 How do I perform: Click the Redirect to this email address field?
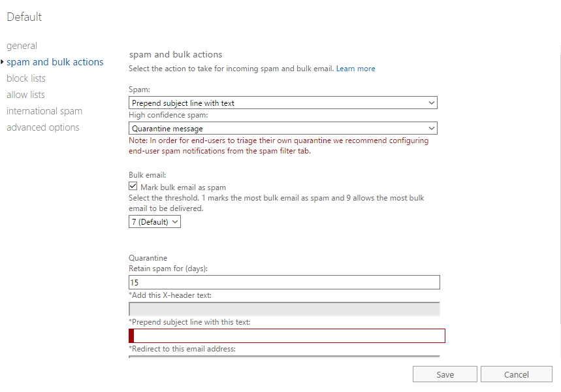[x=284, y=356]
